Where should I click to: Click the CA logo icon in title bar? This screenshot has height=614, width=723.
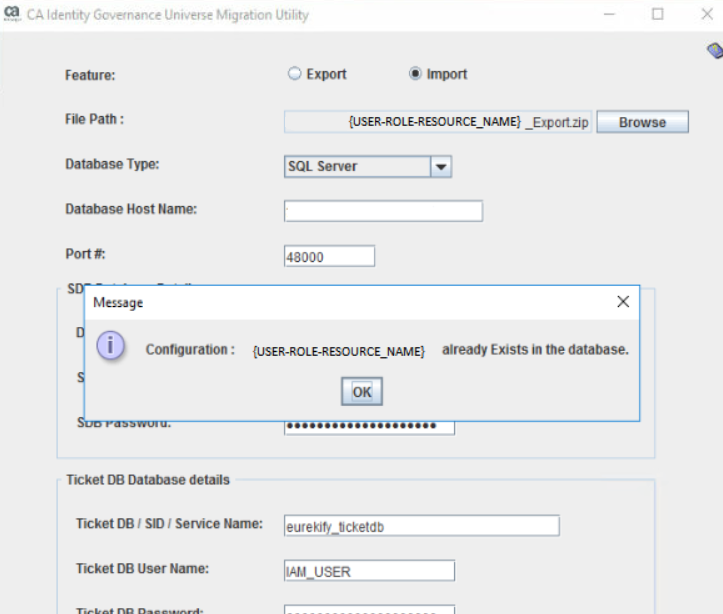point(12,13)
